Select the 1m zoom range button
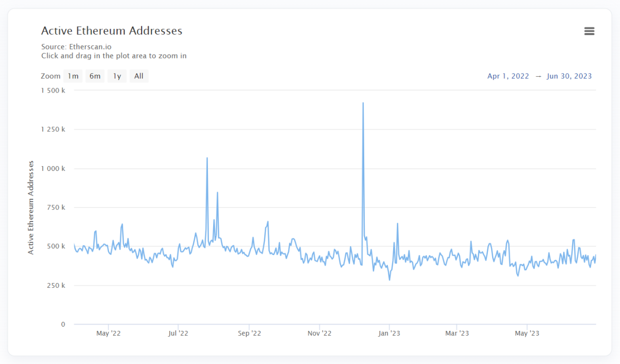620x364 pixels. click(73, 76)
